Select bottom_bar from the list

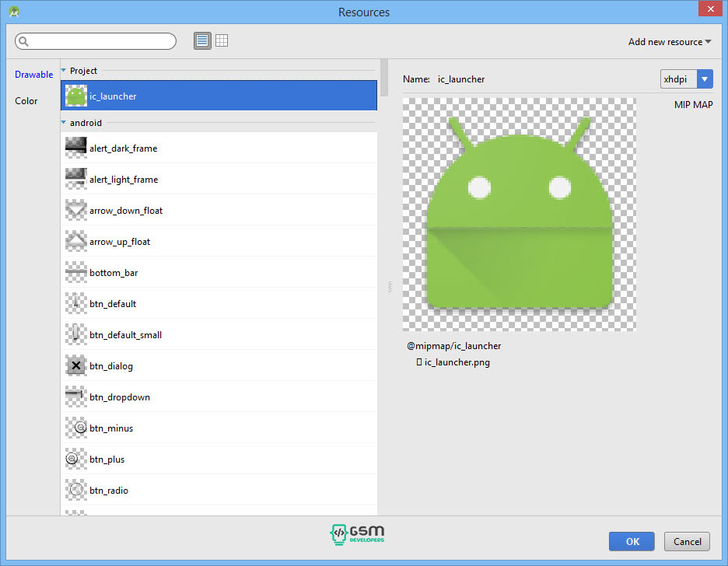pos(219,272)
